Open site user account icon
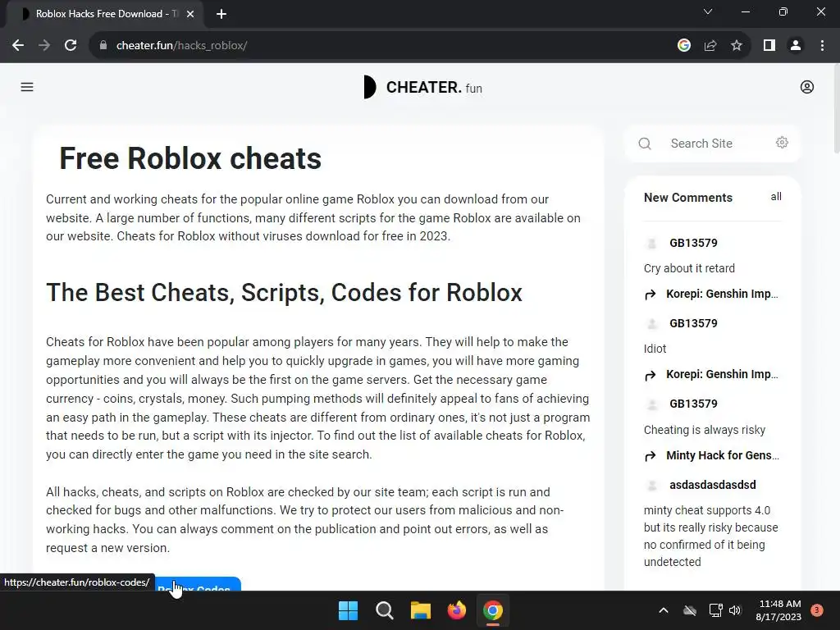This screenshot has height=630, width=840. pos(807,87)
